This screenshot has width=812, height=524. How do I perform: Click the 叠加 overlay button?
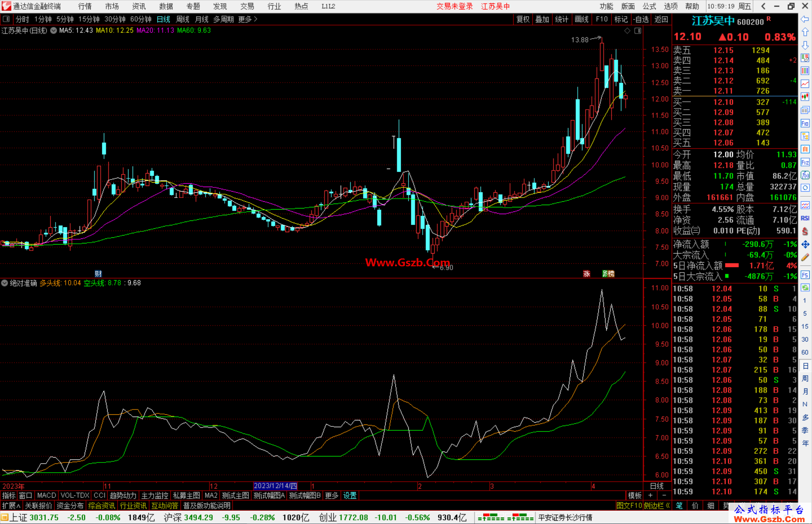pos(542,19)
